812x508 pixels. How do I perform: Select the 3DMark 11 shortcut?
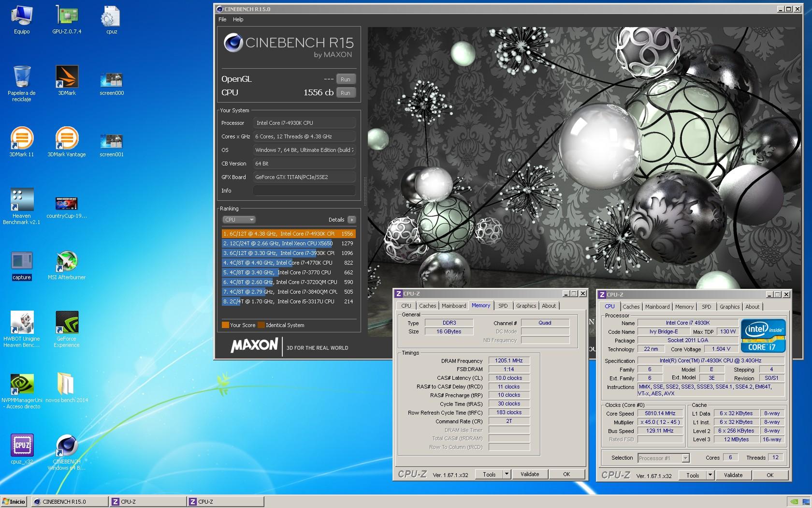click(22, 142)
